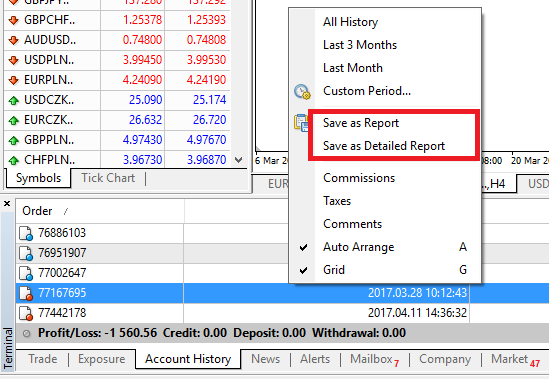
Task: Select Save as Detailed Report
Action: pyautogui.click(x=383, y=146)
